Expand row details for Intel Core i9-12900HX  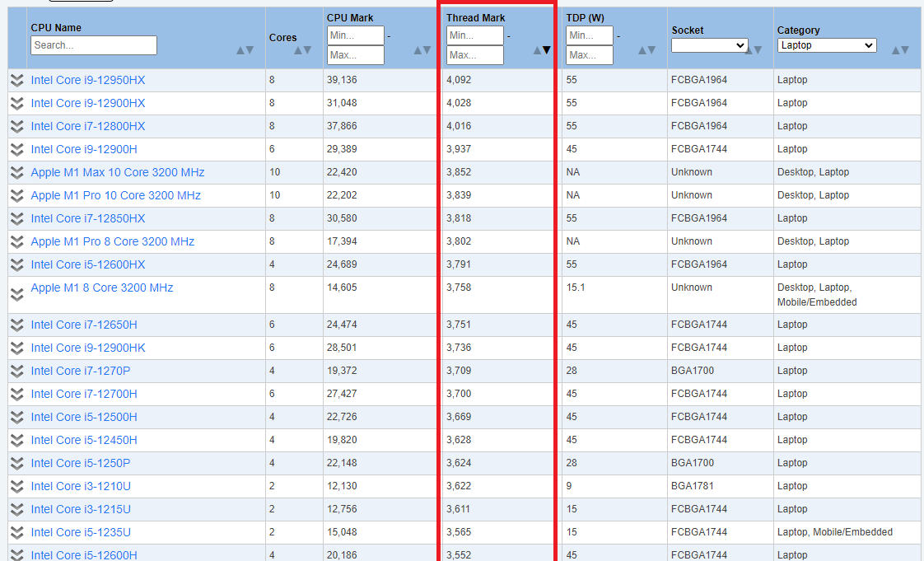point(17,103)
